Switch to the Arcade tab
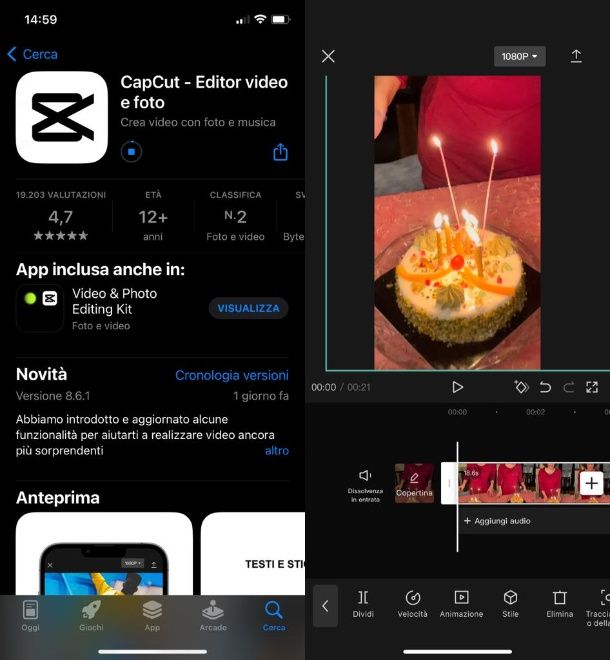The width and height of the screenshot is (610, 660). click(213, 616)
